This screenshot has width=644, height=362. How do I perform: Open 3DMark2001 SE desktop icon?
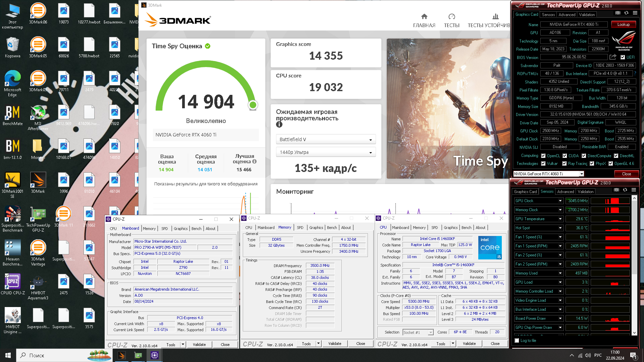click(12, 185)
